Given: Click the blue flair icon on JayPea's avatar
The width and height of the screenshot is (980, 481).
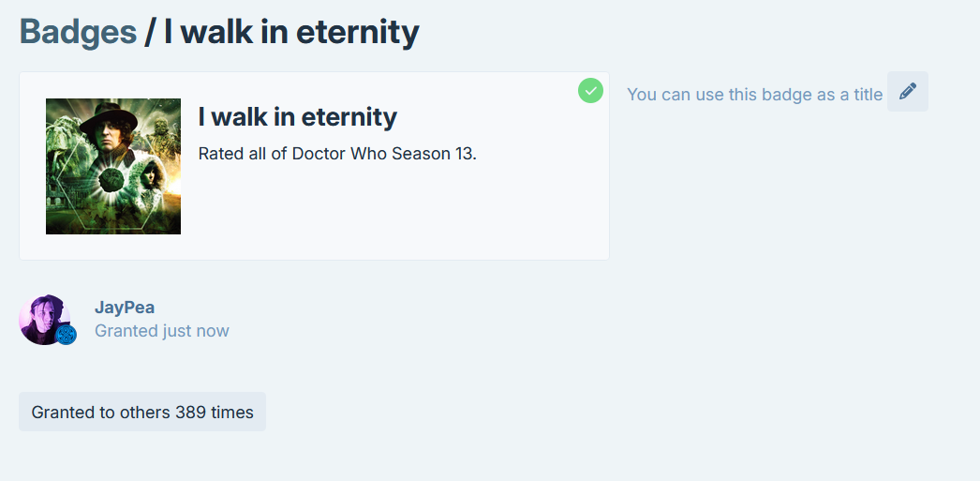Looking at the screenshot, I should pyautogui.click(x=66, y=335).
